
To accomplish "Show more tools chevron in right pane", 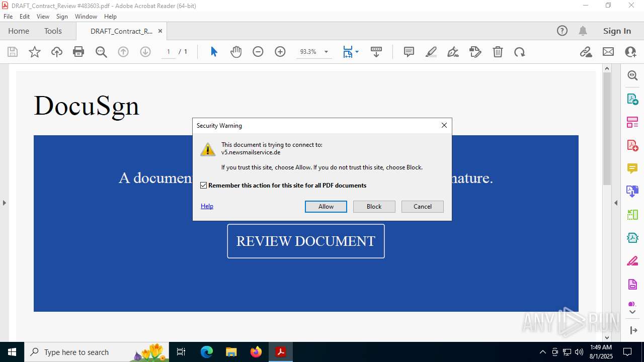I will [x=632, y=312].
